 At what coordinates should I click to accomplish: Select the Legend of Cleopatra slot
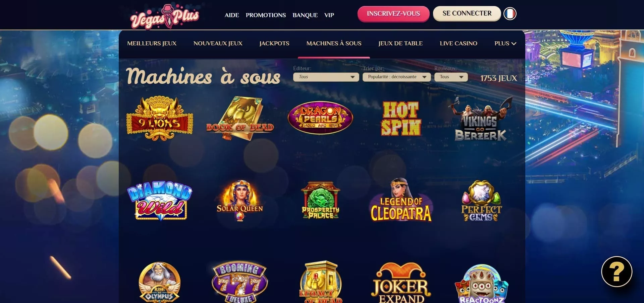tap(401, 200)
